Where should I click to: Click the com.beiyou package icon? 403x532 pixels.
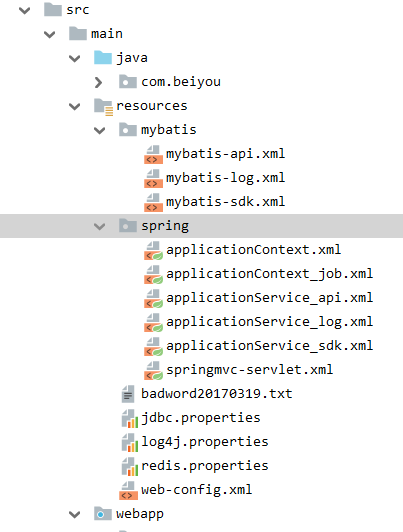point(128,81)
